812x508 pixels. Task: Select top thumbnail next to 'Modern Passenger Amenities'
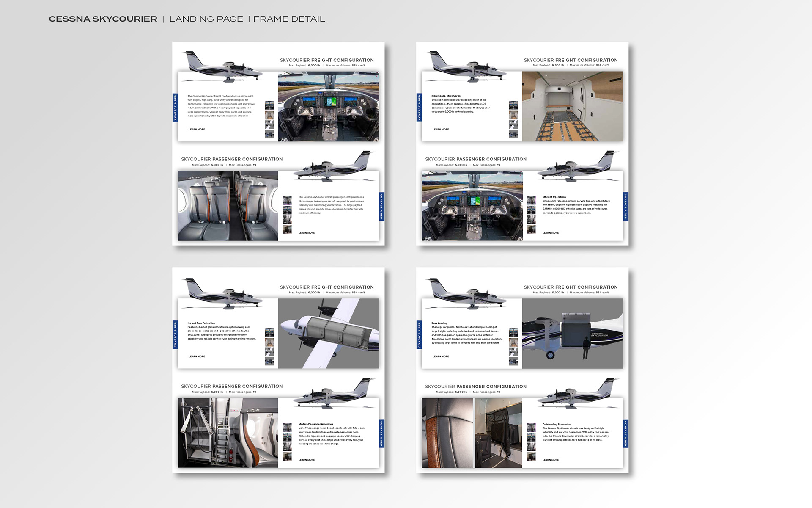287,428
